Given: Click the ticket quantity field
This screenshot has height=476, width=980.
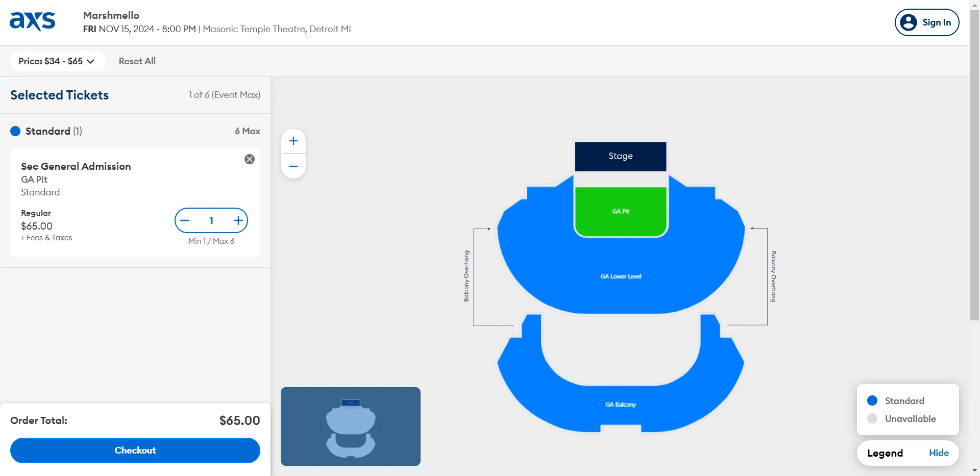Looking at the screenshot, I should [211, 220].
